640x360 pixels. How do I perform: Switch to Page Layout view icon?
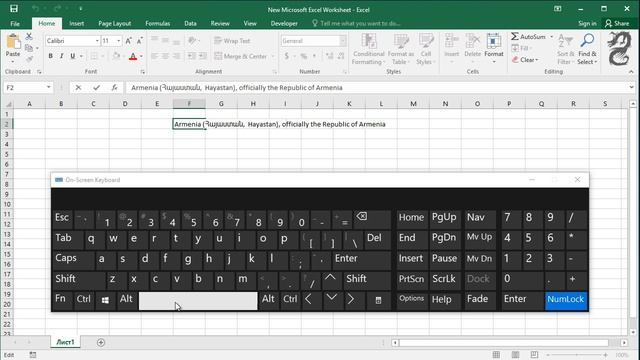(516, 355)
